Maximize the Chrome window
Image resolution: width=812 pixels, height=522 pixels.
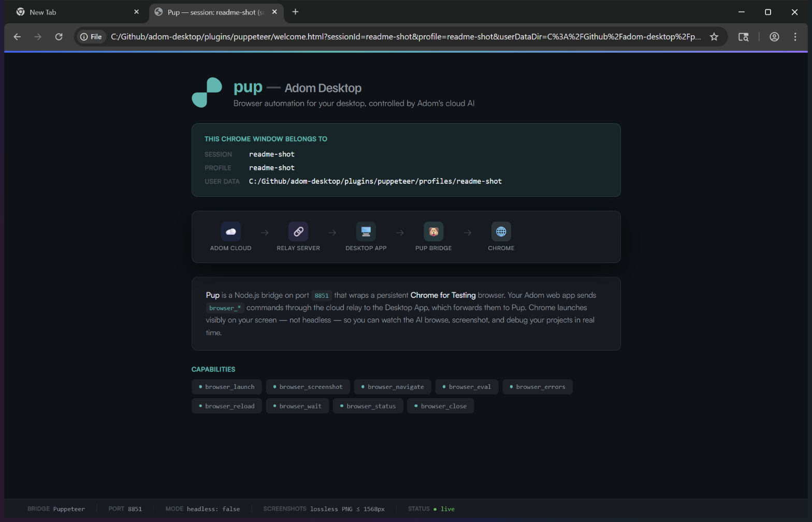[768, 12]
